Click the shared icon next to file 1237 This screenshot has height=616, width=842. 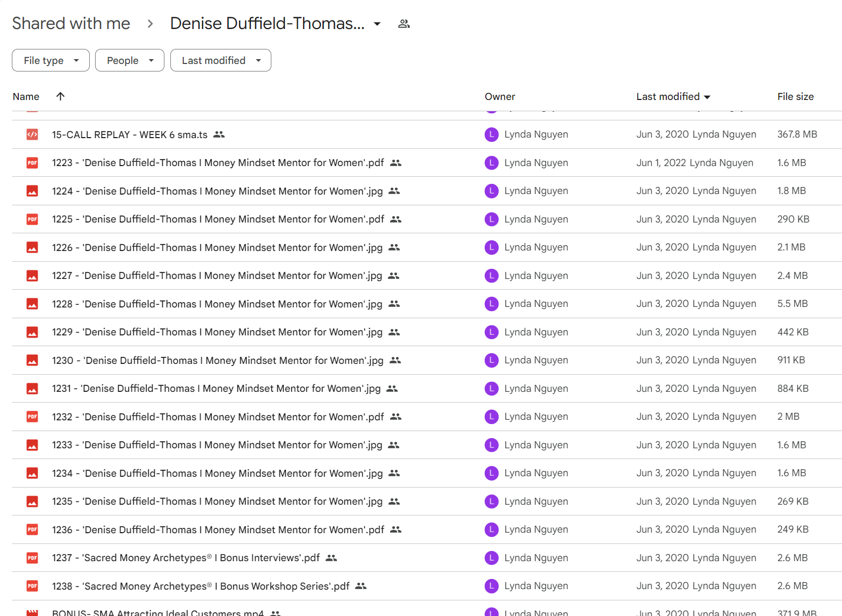[331, 558]
